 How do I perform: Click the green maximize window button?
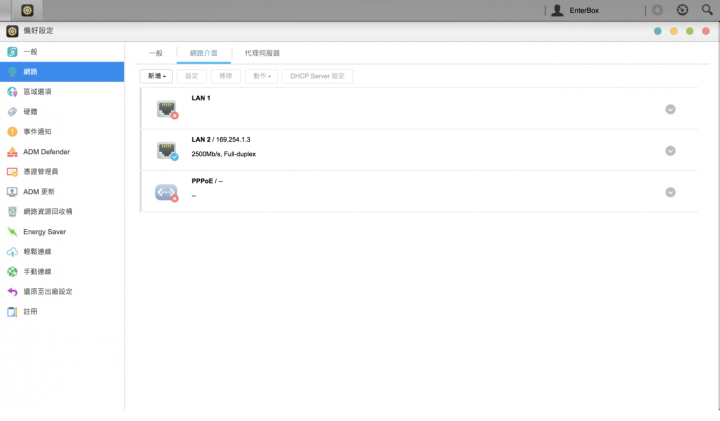[690, 31]
